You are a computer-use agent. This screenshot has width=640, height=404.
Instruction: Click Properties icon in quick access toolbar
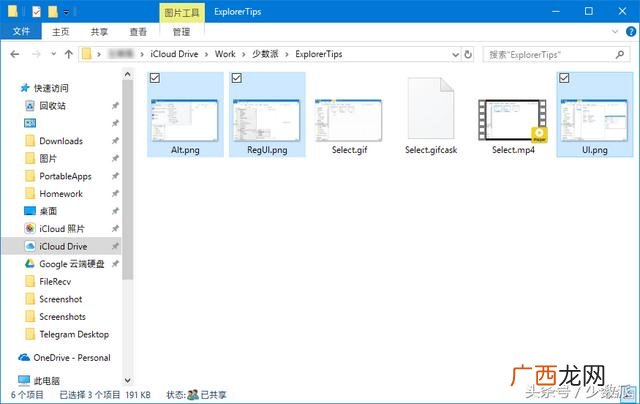point(36,11)
